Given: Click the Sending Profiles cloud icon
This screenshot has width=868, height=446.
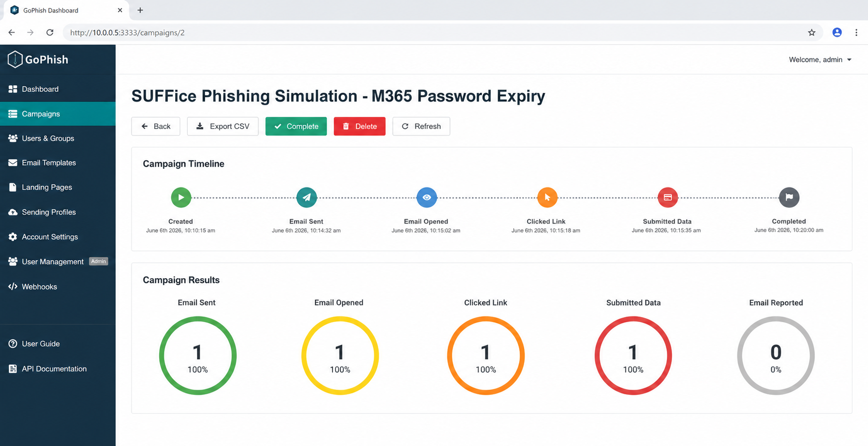Looking at the screenshot, I should 13,212.
